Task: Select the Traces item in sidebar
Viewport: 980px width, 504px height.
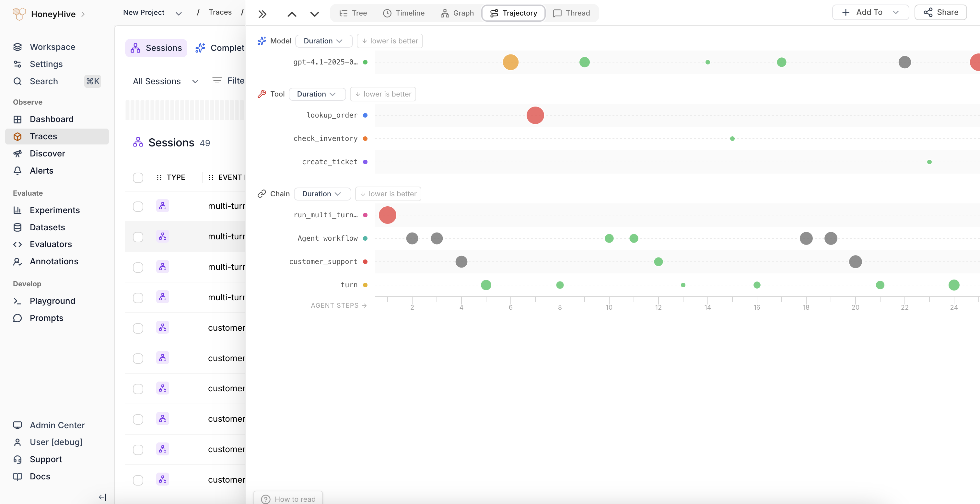Action: pos(57,136)
